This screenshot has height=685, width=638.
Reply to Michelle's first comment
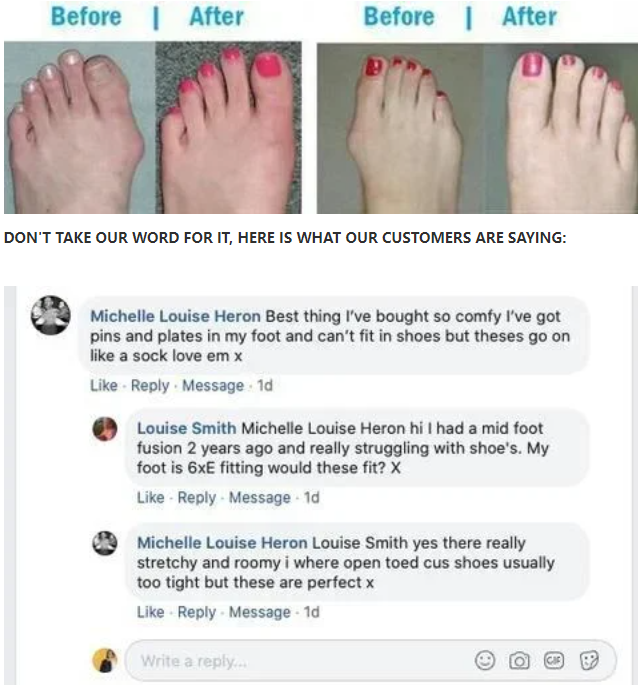pos(150,385)
